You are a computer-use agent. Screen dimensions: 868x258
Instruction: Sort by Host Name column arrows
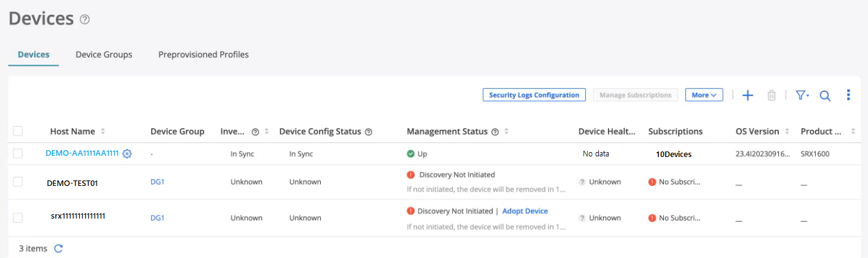pos(103,132)
